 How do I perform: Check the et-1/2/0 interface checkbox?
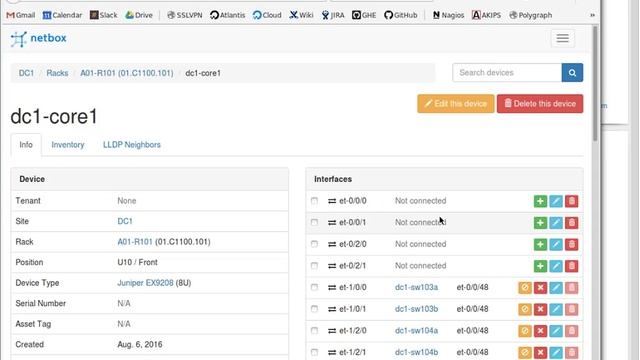314,331
